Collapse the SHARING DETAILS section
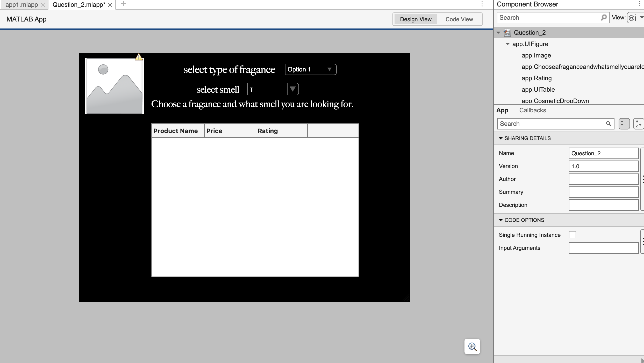 [500, 138]
